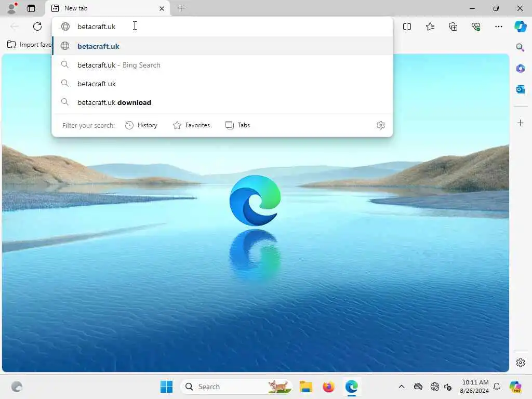The width and height of the screenshot is (532, 399).
Task: Open the Windows Start menu
Action: pos(166,387)
